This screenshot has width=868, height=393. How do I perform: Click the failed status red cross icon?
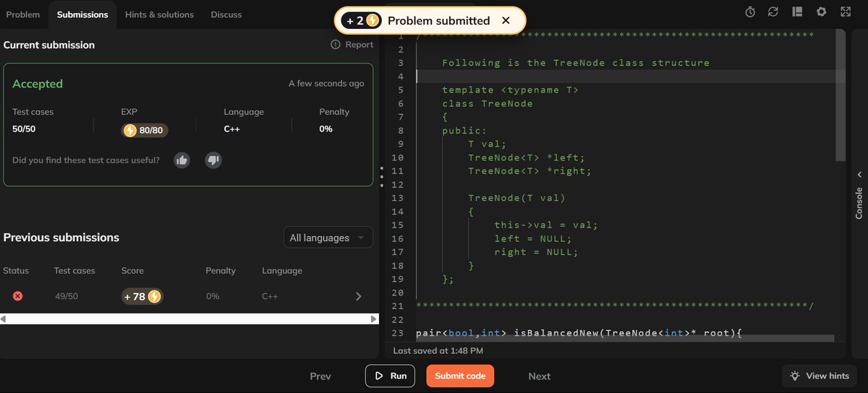(18, 296)
